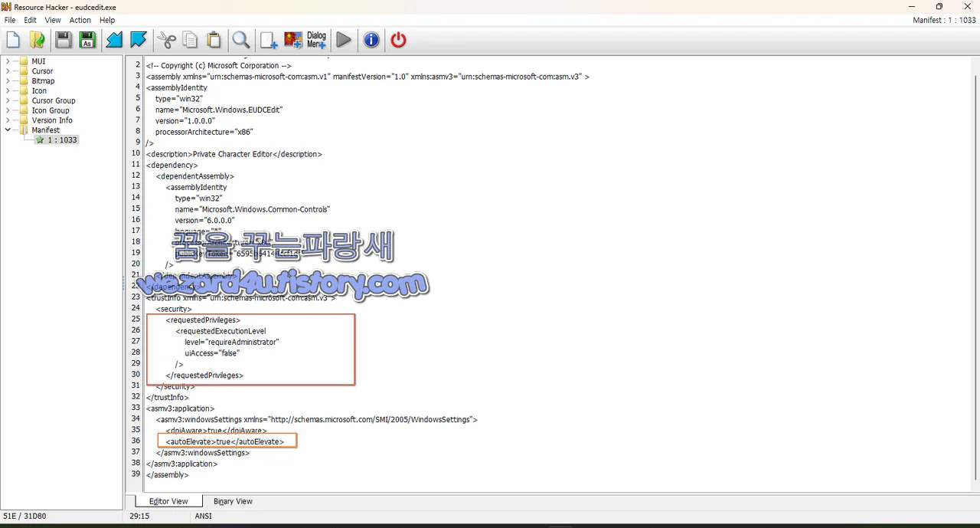Click the uiAccess="false" line
The height and width of the screenshot is (528, 980).
[x=212, y=353]
